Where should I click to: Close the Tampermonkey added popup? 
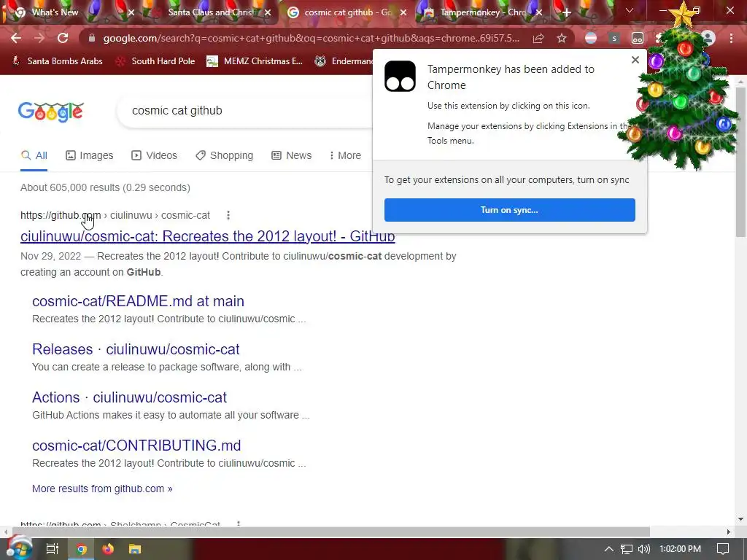(x=635, y=60)
